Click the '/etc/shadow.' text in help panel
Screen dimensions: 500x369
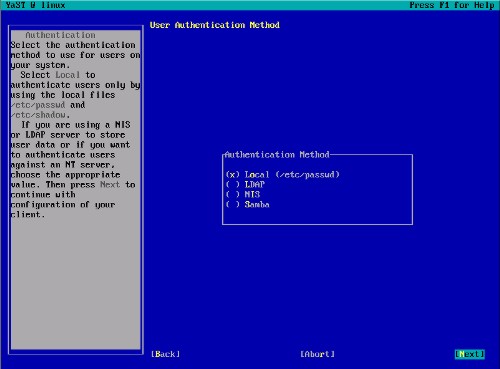tap(40, 115)
